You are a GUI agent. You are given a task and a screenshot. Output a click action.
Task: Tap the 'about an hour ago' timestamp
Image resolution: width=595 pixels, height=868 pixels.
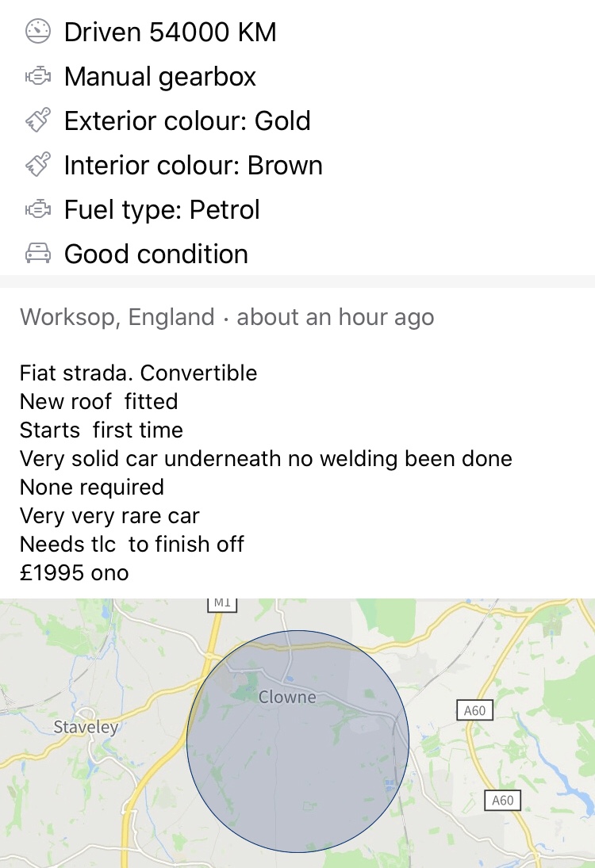tap(335, 317)
